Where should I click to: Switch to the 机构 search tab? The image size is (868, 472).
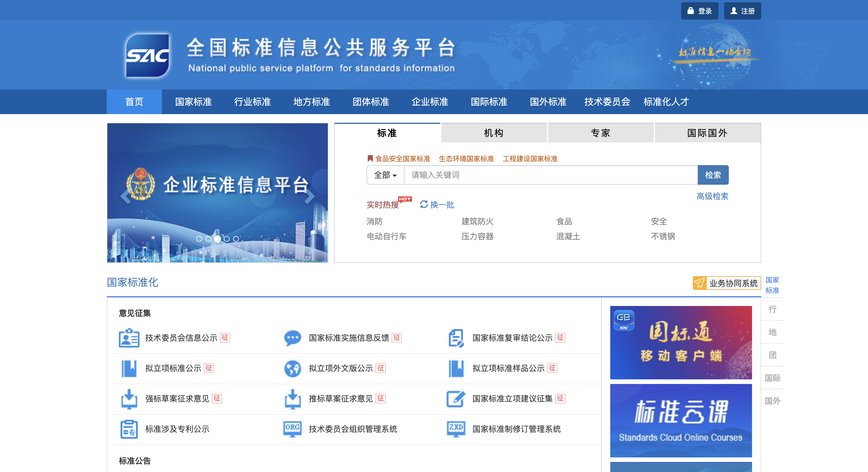click(494, 133)
